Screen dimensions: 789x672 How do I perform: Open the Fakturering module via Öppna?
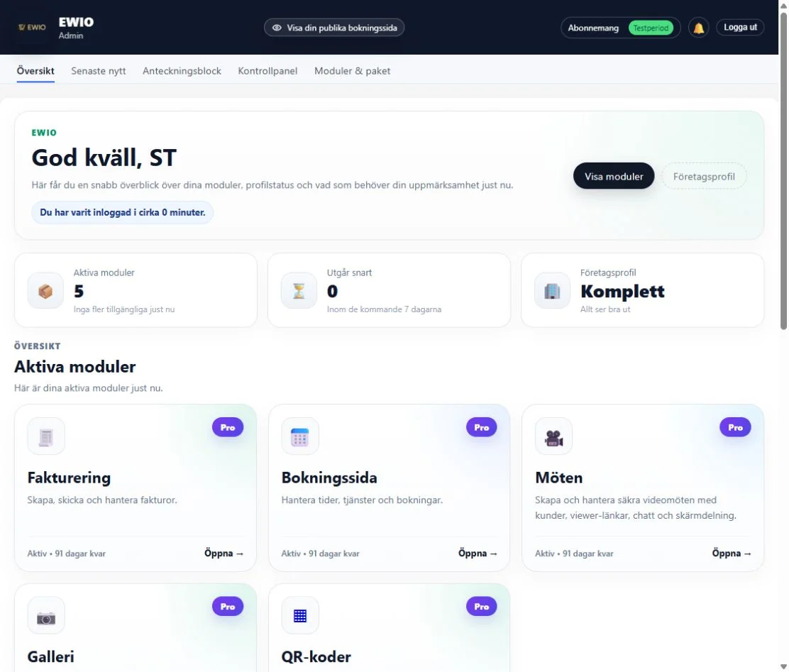(x=224, y=553)
